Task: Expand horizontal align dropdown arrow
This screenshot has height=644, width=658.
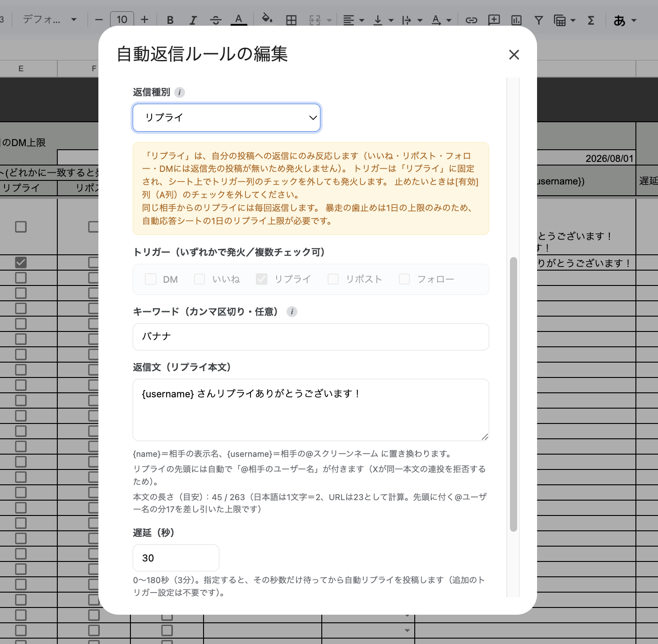Action: (361, 20)
